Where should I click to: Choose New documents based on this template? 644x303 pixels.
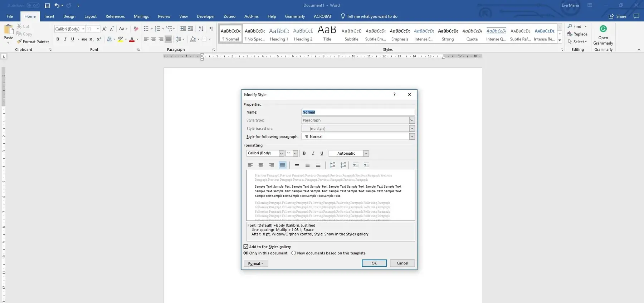[294, 253]
